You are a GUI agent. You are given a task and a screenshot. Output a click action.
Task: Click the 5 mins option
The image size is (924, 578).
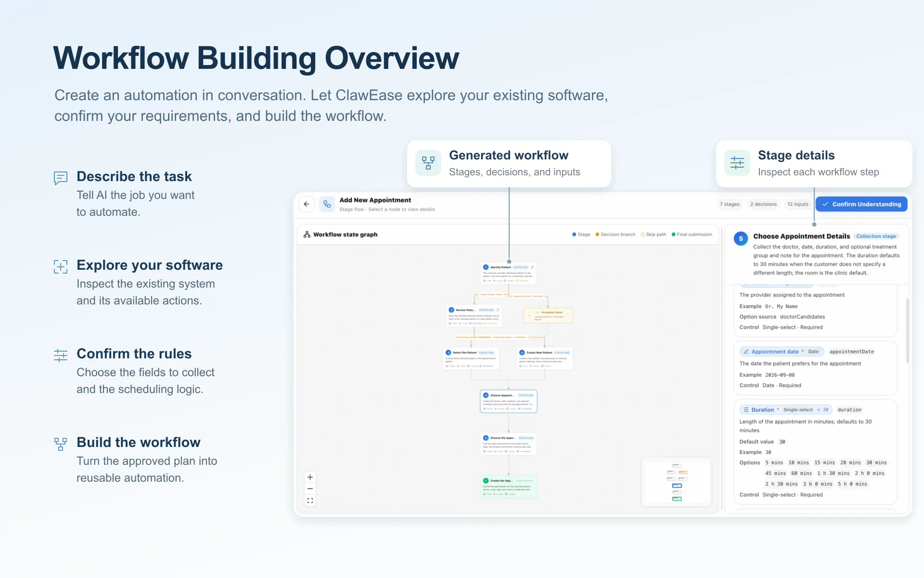point(774,463)
